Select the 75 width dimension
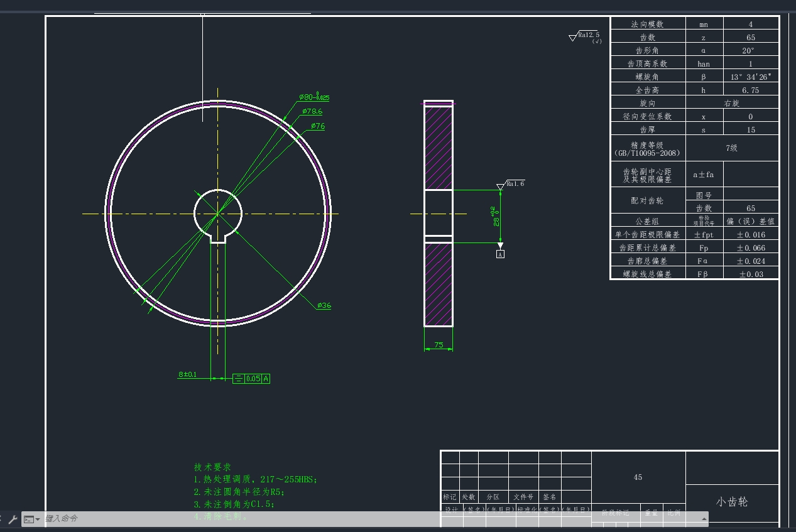Image resolution: width=796 pixels, height=532 pixels. (x=439, y=344)
